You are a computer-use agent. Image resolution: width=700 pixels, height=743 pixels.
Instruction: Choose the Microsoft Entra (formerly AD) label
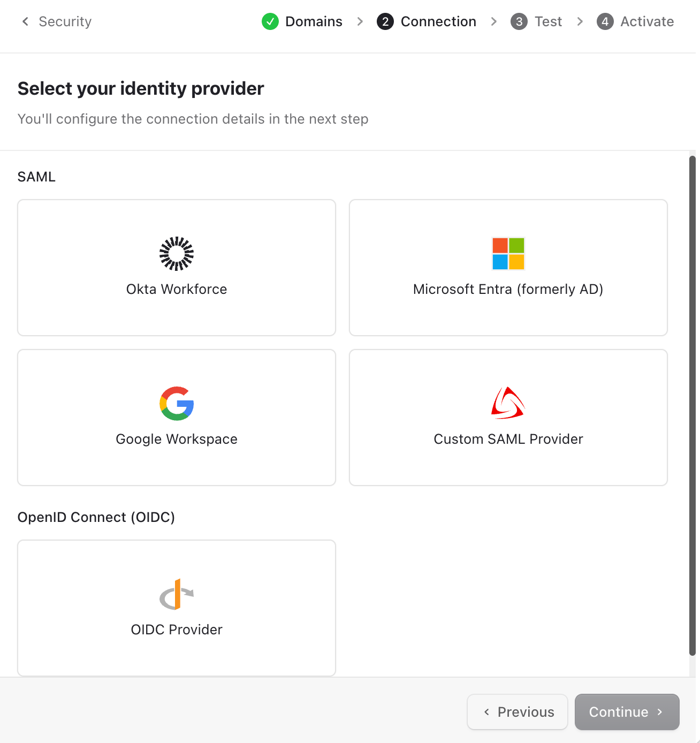coord(508,289)
